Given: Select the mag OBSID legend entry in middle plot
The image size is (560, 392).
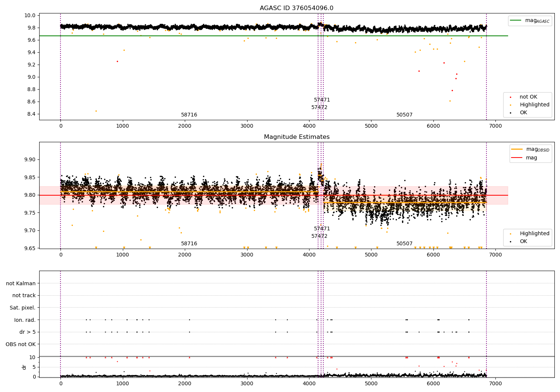Looking at the screenshot, I should point(531,149).
